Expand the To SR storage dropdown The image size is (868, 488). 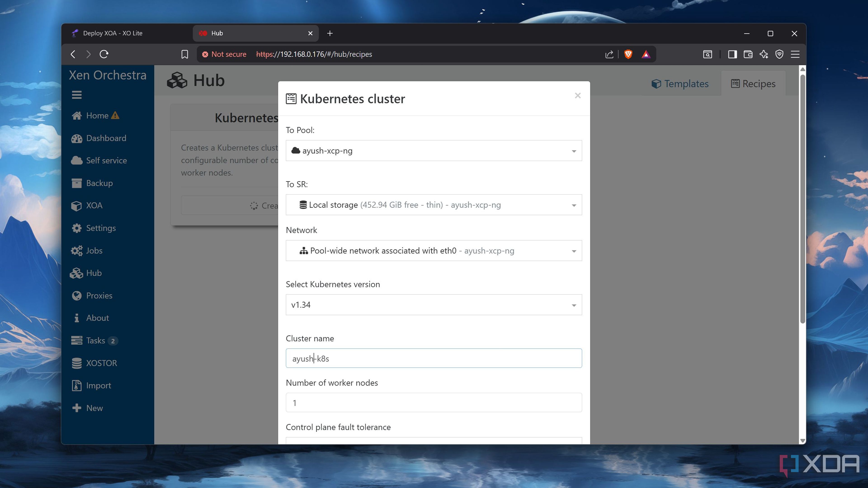[x=434, y=205]
